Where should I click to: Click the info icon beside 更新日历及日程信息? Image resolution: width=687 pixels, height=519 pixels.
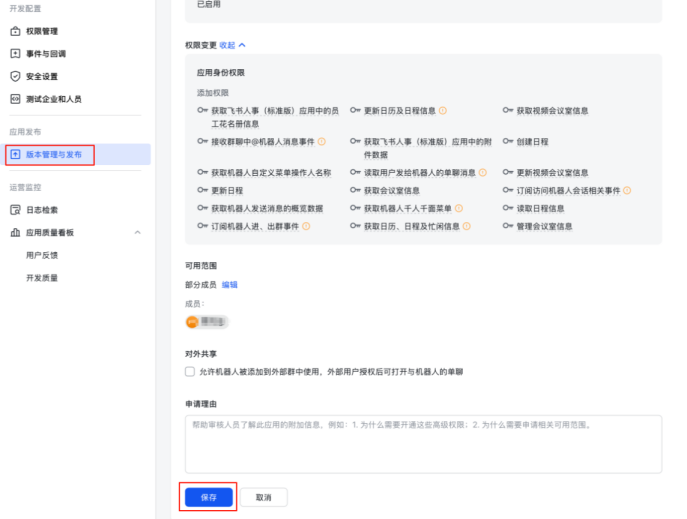coord(443,110)
